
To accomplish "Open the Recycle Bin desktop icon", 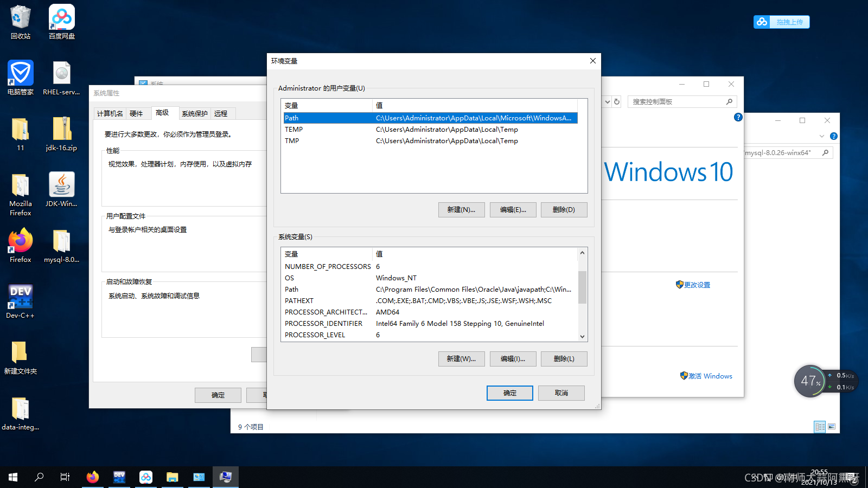I will (21, 22).
